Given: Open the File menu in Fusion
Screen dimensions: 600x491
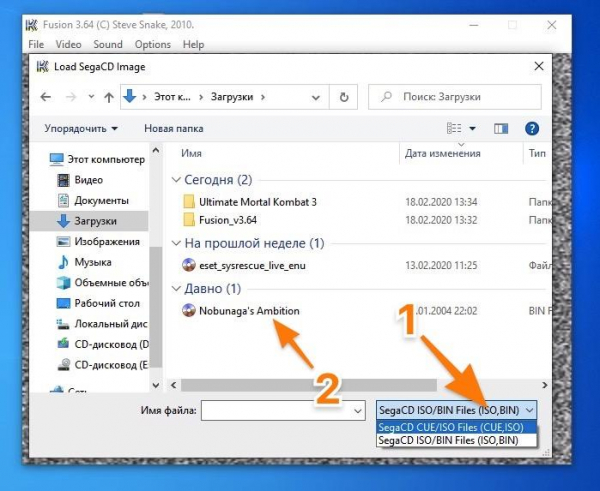Looking at the screenshot, I should 36,44.
